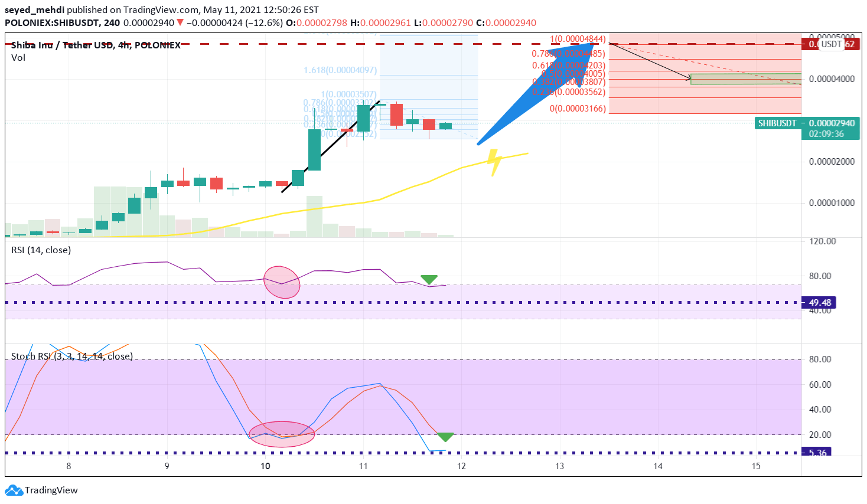
Task: Click the green target zone rectangle
Action: tap(746, 79)
